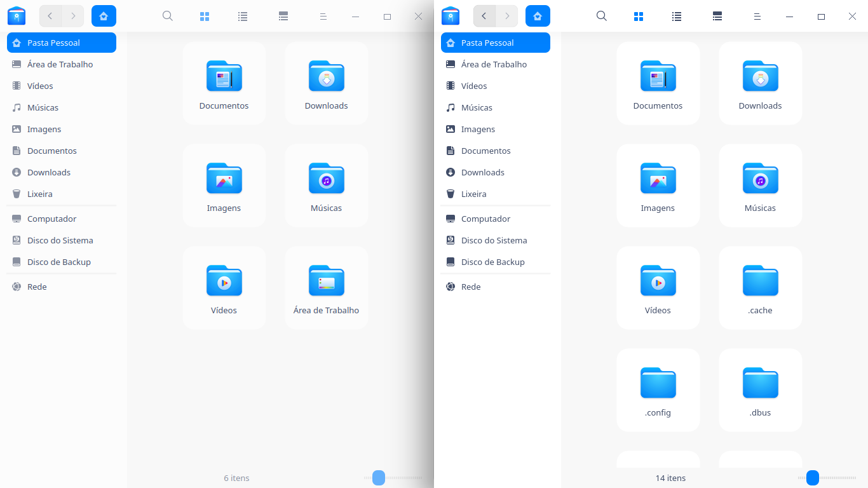Open Documentos in right window sidebar
Screen dimensions: 868x488
tap(496, 151)
